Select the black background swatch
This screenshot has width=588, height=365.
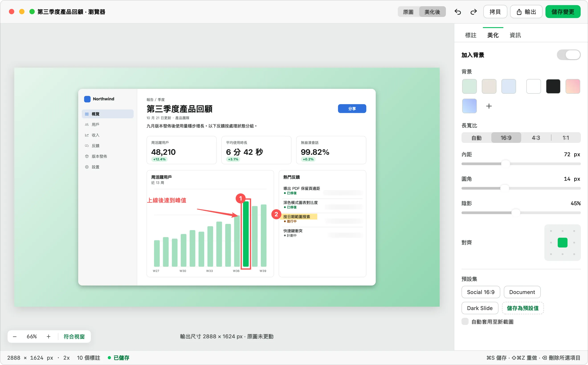click(553, 86)
